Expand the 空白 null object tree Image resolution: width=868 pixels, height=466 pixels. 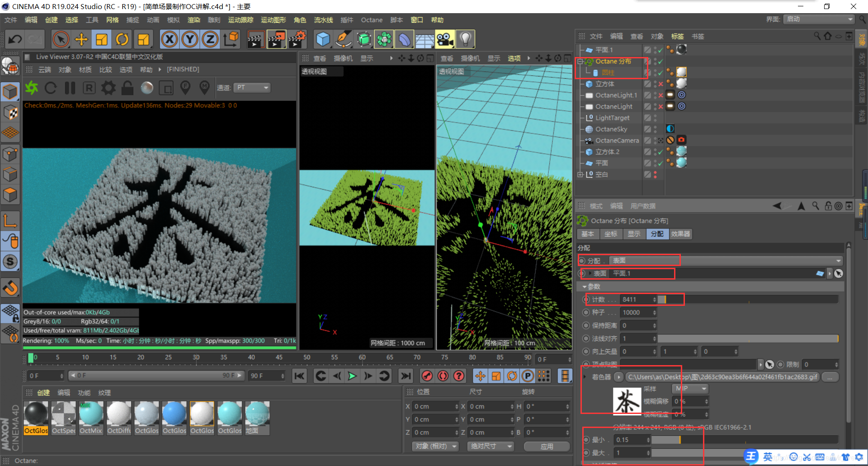580,174
